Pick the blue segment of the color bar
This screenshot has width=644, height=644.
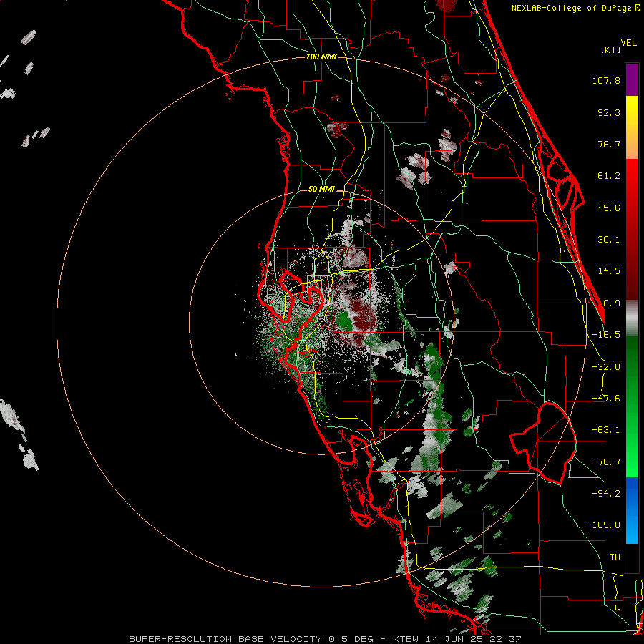pyautogui.click(x=632, y=510)
